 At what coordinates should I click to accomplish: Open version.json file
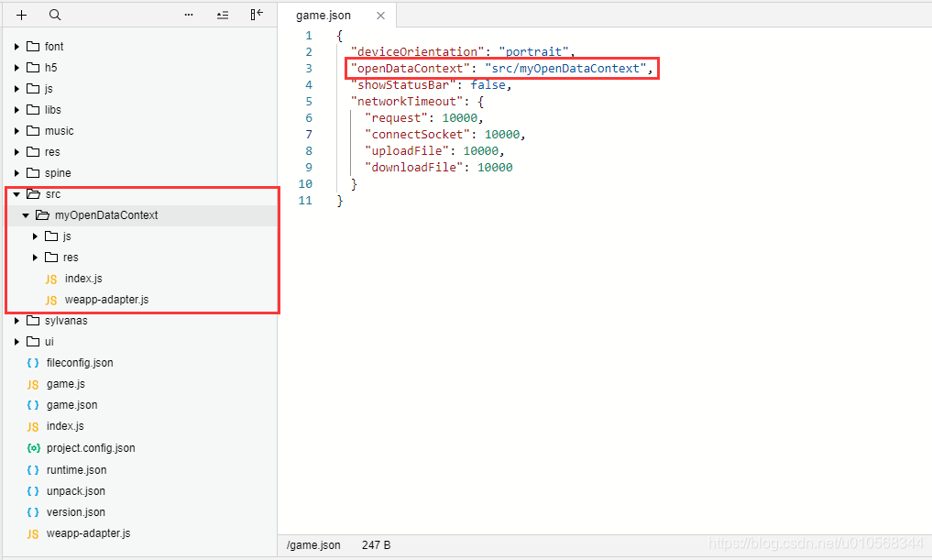pos(76,511)
